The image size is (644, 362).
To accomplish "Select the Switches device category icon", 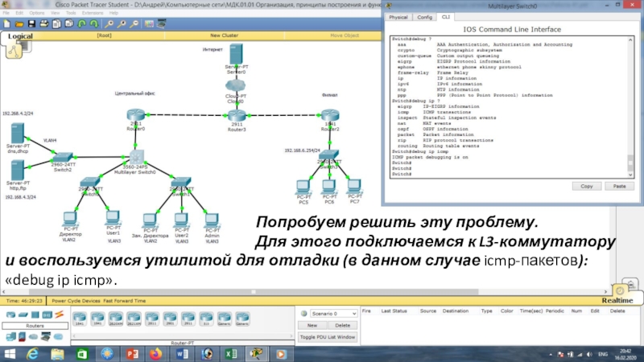I will point(23,315).
